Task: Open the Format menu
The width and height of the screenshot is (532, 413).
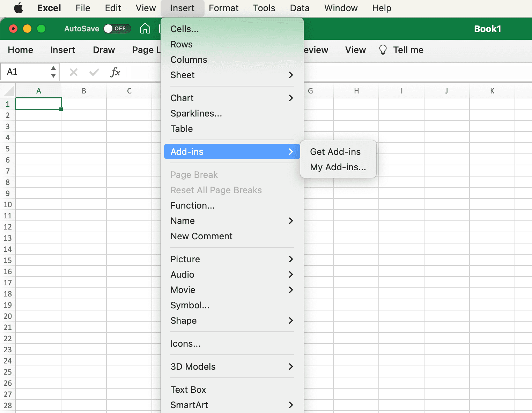Action: [224, 8]
